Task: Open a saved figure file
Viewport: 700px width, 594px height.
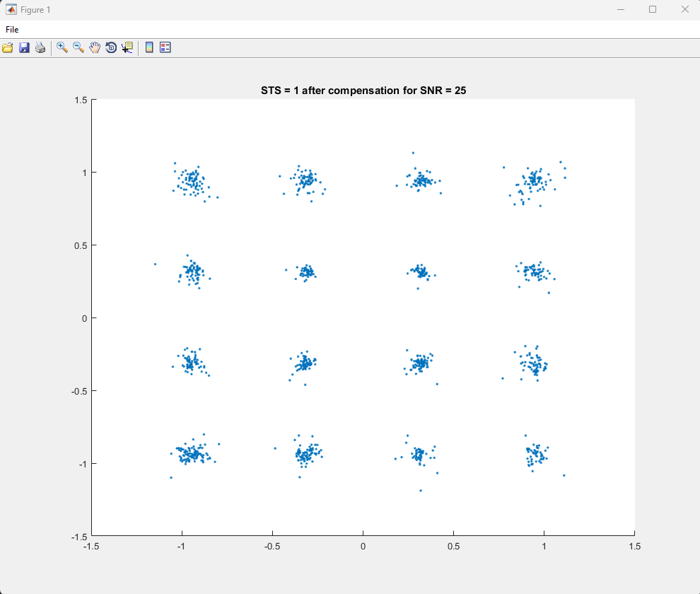Action: [8, 47]
